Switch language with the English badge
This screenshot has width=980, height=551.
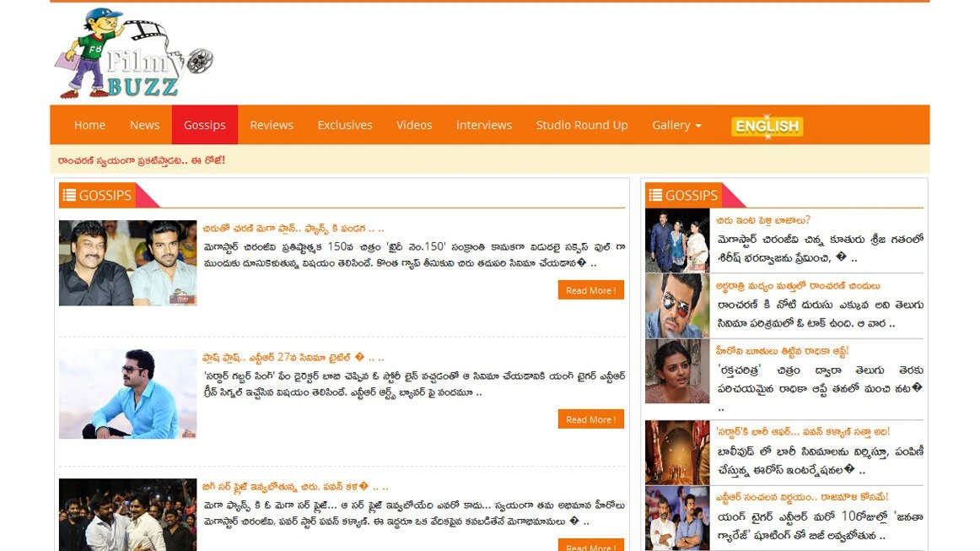(x=767, y=126)
